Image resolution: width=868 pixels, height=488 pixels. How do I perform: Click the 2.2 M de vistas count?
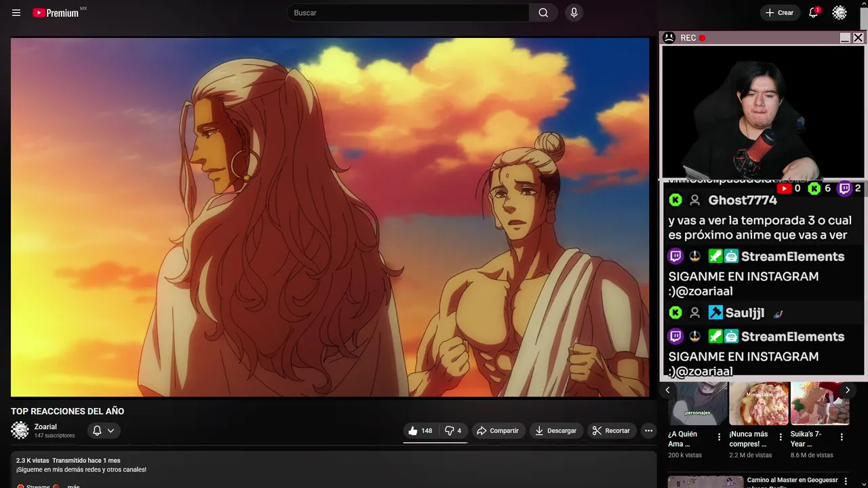click(x=751, y=455)
